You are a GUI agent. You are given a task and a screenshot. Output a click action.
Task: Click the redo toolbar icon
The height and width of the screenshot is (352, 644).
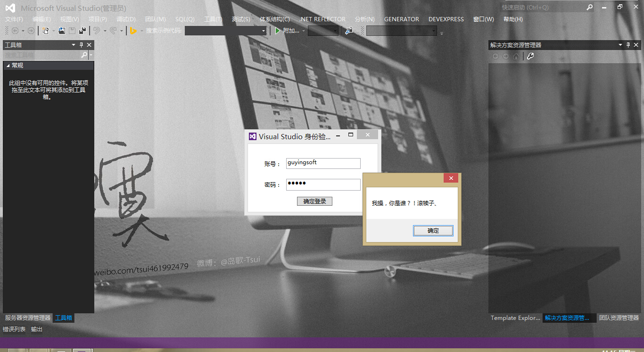pos(113,31)
